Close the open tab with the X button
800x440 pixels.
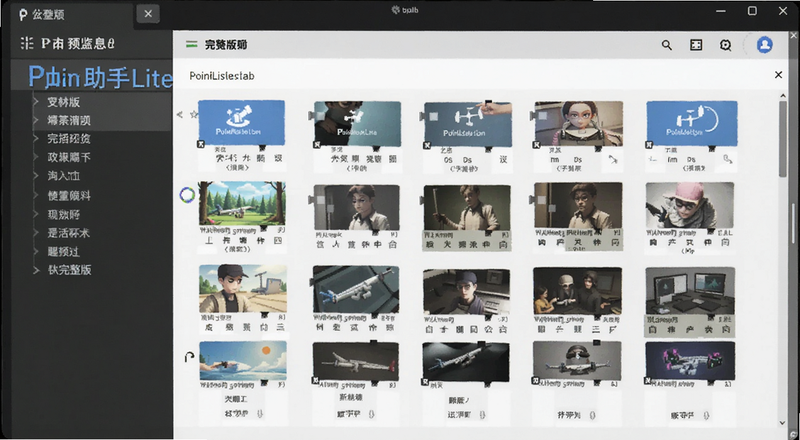(148, 14)
